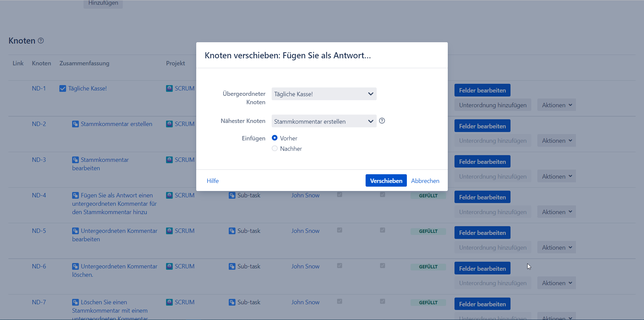The image size is (644, 320).
Task: Click task checkbox icon for Tägliche Kasse!
Action: click(x=63, y=88)
